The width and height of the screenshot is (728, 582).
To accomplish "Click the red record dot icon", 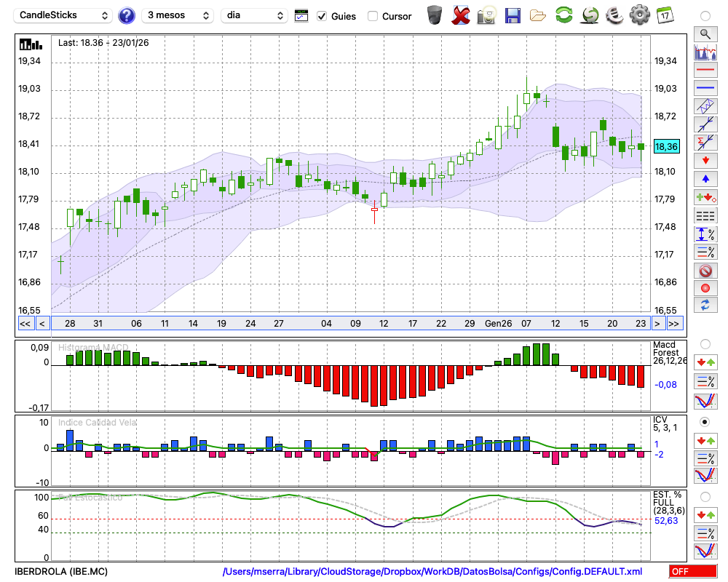I will pos(705,288).
